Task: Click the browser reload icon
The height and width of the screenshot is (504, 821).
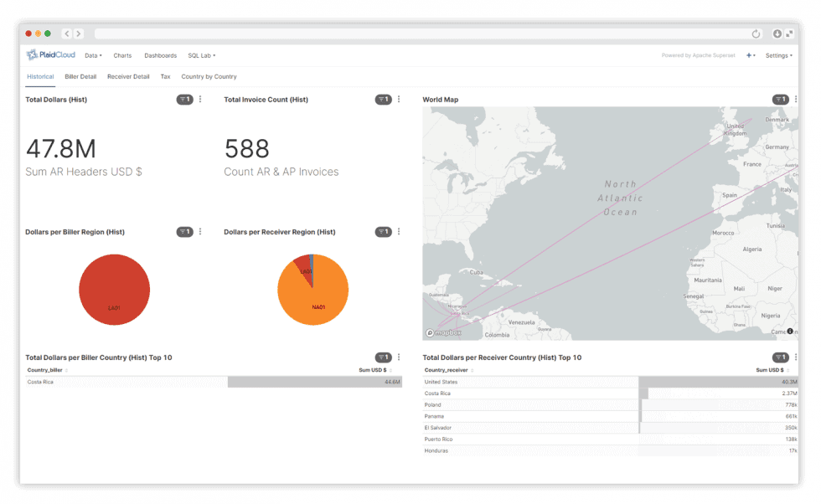Action: pos(756,34)
